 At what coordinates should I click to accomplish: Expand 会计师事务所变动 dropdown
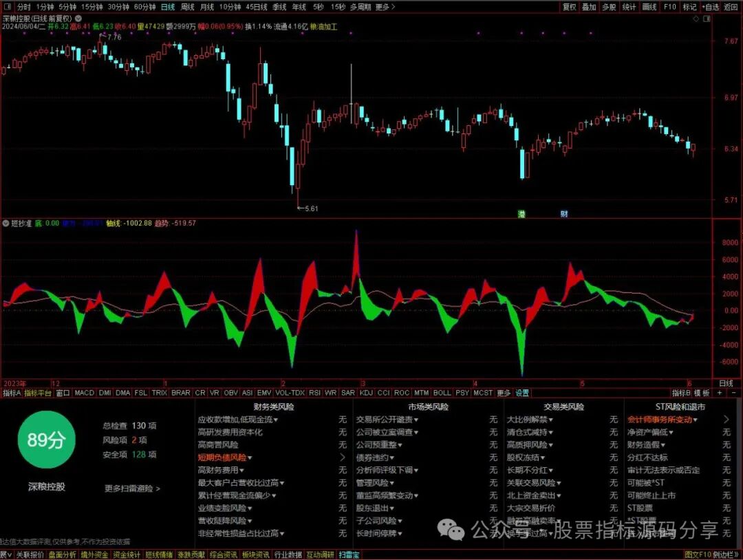(695, 420)
